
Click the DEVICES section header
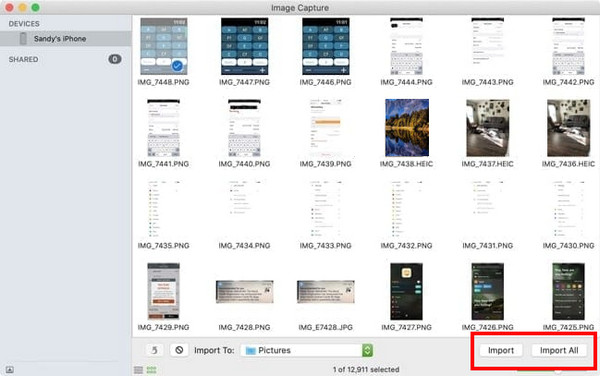(24, 24)
